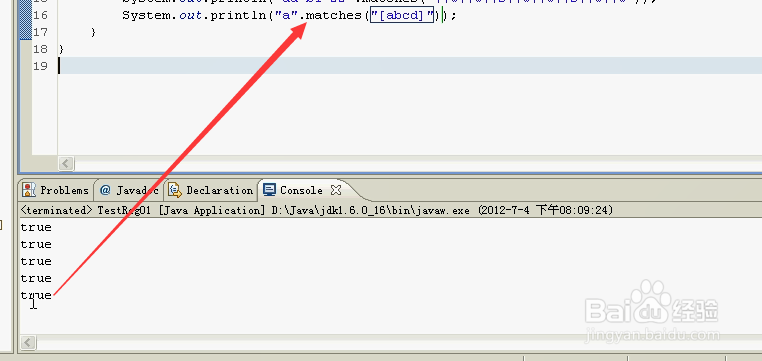Place the cursor on empty line 19
This screenshot has width=762, height=361.
(408, 66)
